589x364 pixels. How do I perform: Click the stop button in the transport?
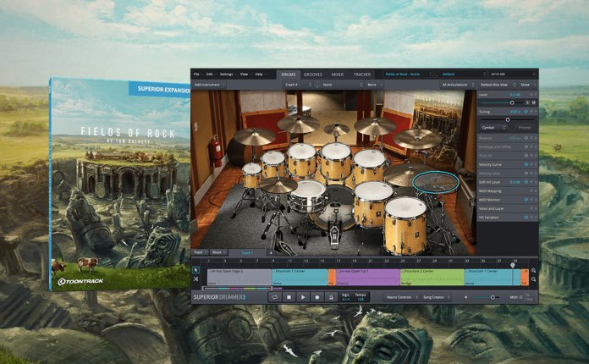coord(289,297)
